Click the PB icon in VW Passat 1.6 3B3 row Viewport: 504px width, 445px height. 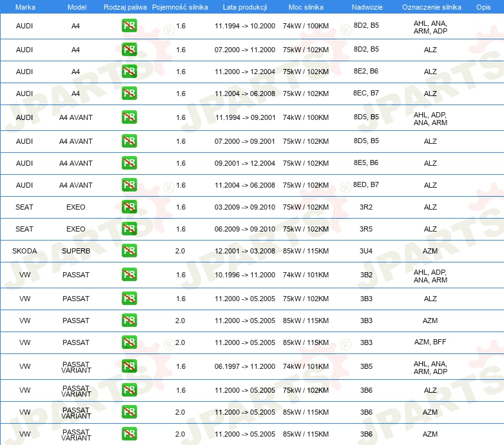129,299
